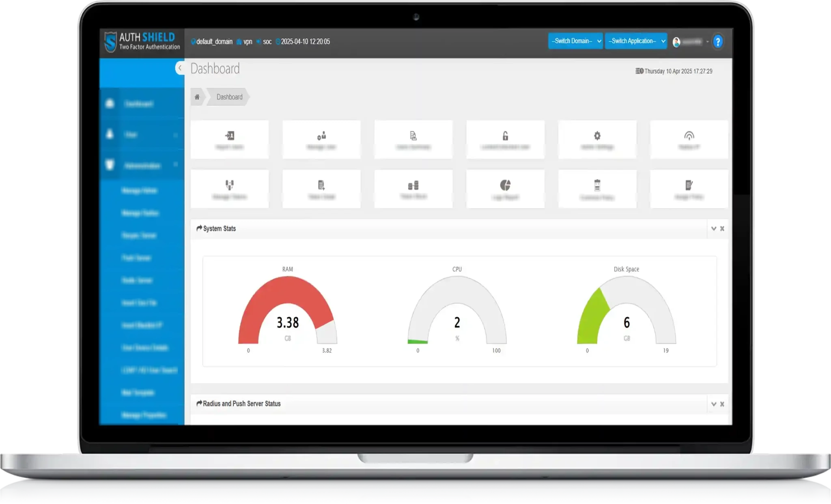Image resolution: width=831 pixels, height=504 pixels.
Task: Click the Dashboard breadcrumb tab
Action: point(229,97)
